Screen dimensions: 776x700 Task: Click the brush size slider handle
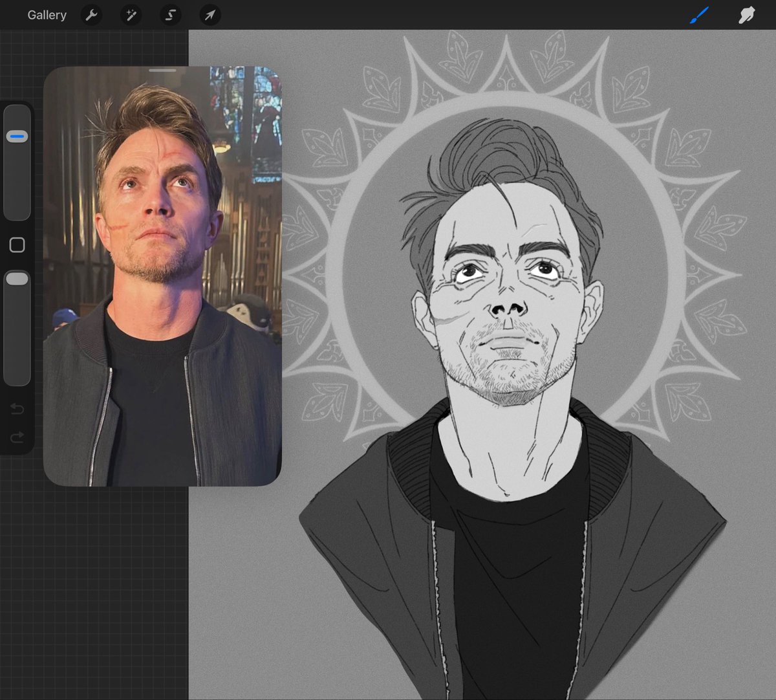[x=17, y=137]
